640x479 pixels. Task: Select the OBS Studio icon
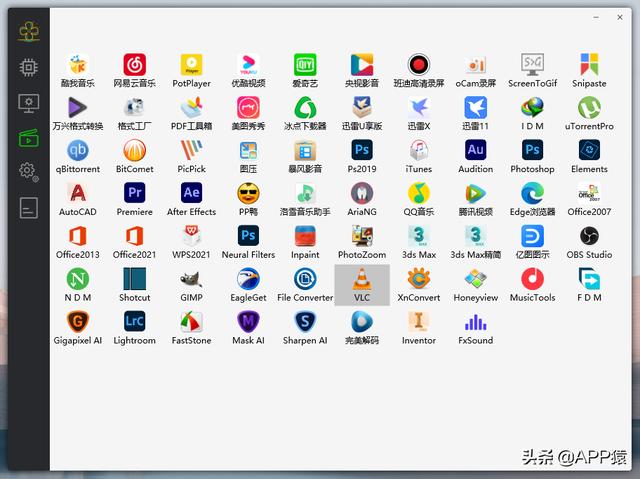[x=589, y=242]
